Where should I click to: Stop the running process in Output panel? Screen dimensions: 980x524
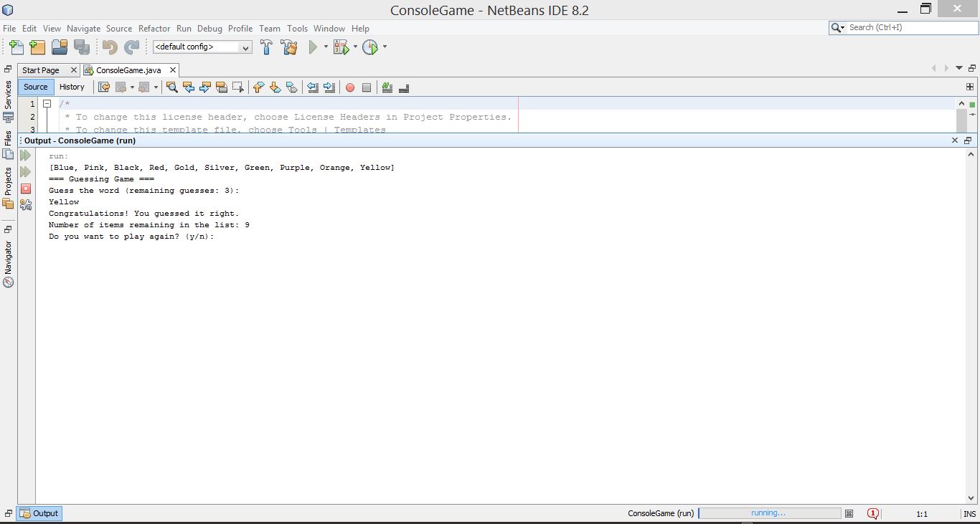click(26, 189)
